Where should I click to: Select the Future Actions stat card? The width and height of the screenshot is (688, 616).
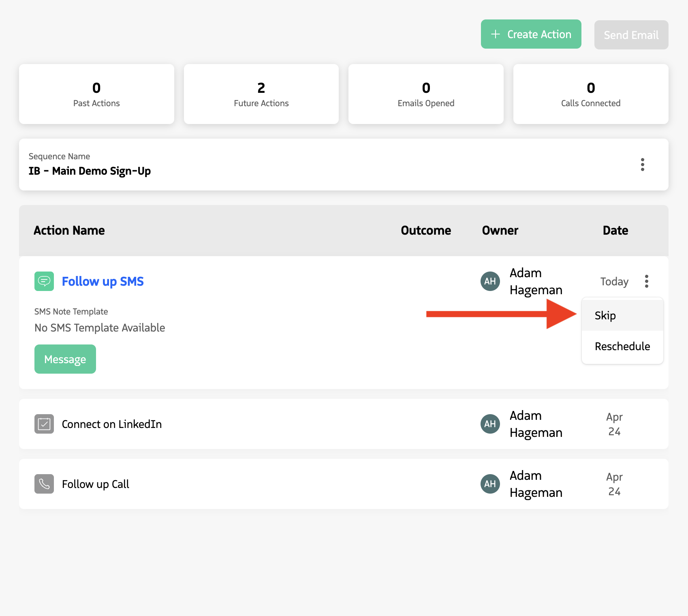tap(261, 94)
